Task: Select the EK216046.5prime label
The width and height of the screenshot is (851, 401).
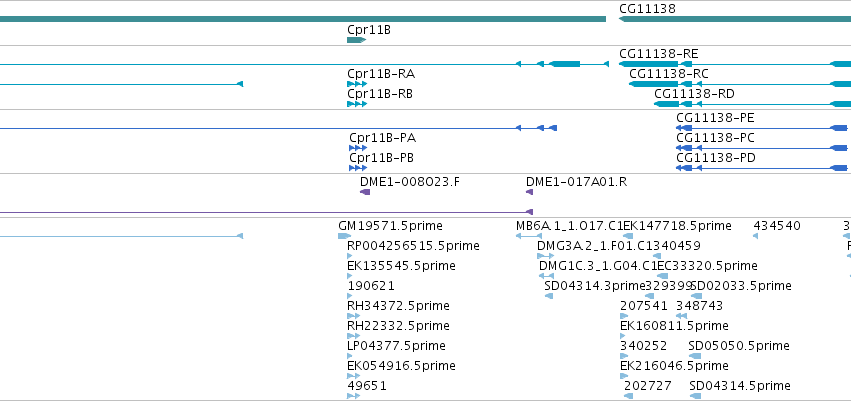Action: [x=674, y=366]
